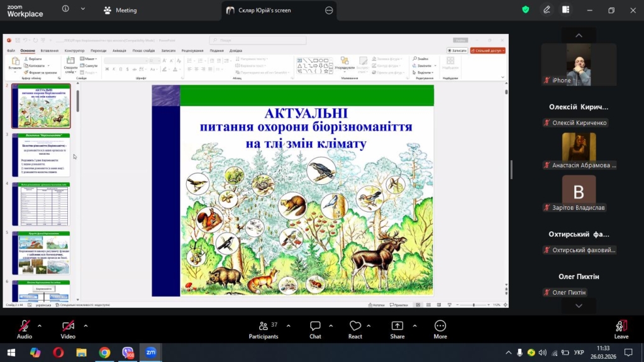Viewport: 644px width, 362px height.
Task: Click the annotate pen icon
Action: 547,10
